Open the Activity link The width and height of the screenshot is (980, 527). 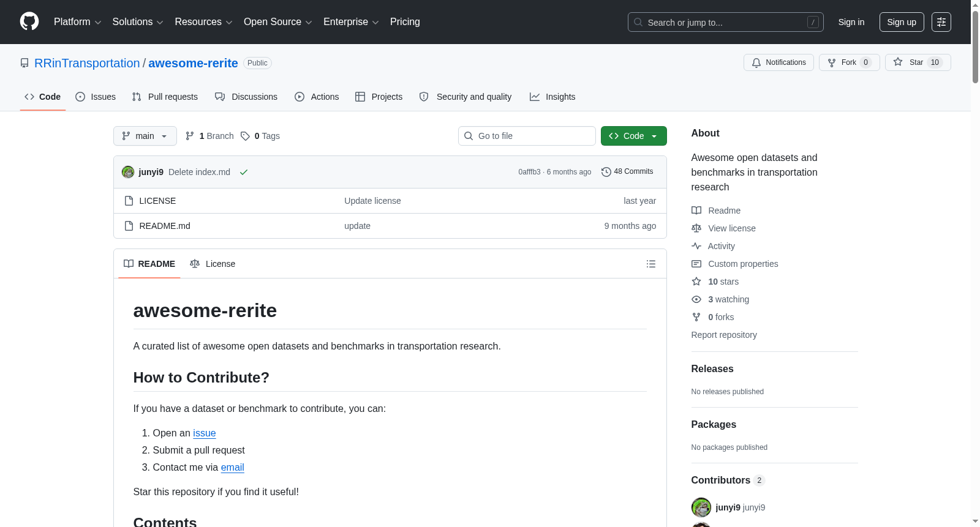(713, 246)
